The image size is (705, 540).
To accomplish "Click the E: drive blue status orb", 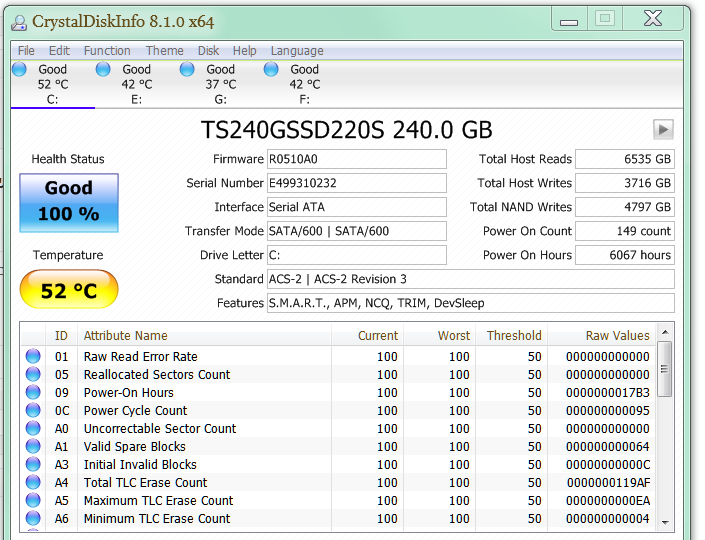I will (x=103, y=69).
